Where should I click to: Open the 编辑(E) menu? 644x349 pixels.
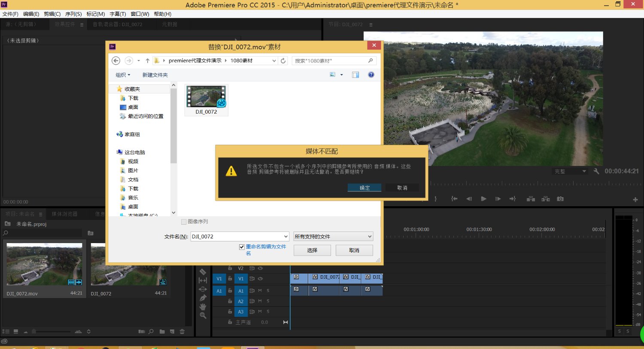click(31, 14)
